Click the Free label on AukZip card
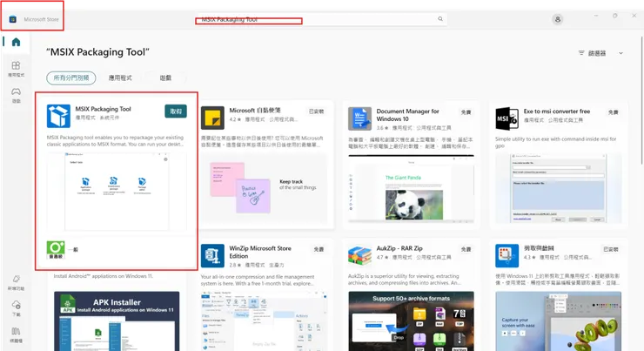The image size is (644, 351). pos(466,249)
